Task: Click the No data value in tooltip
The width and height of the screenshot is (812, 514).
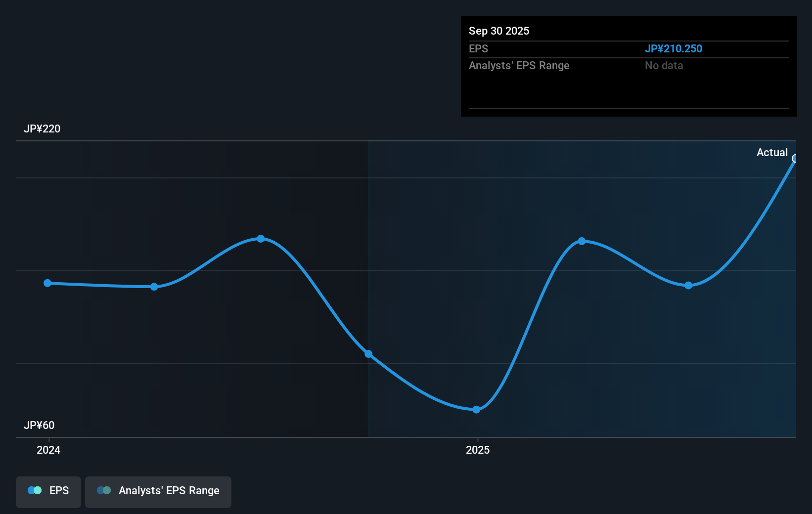Action: (664, 66)
